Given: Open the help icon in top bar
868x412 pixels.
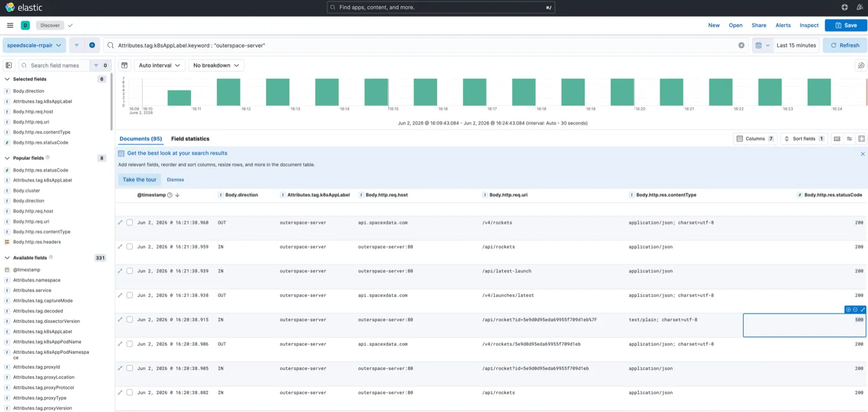Looking at the screenshot, I should coord(844,7).
